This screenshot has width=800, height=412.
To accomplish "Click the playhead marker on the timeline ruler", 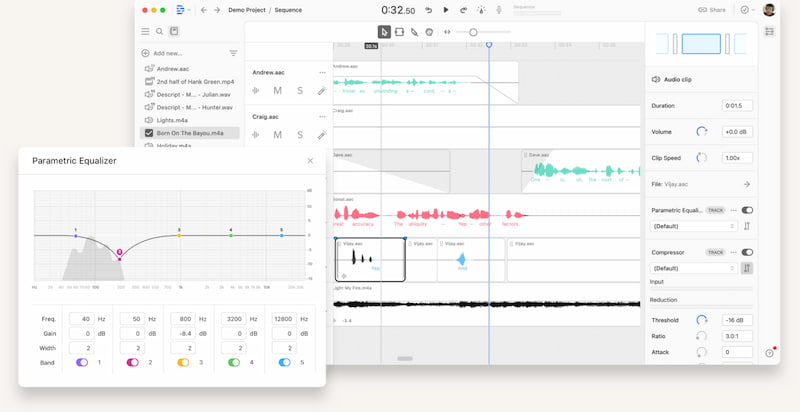I will (489, 45).
